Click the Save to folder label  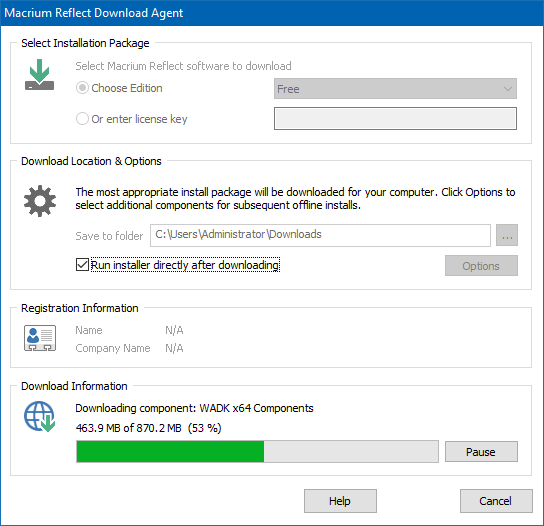point(109,236)
